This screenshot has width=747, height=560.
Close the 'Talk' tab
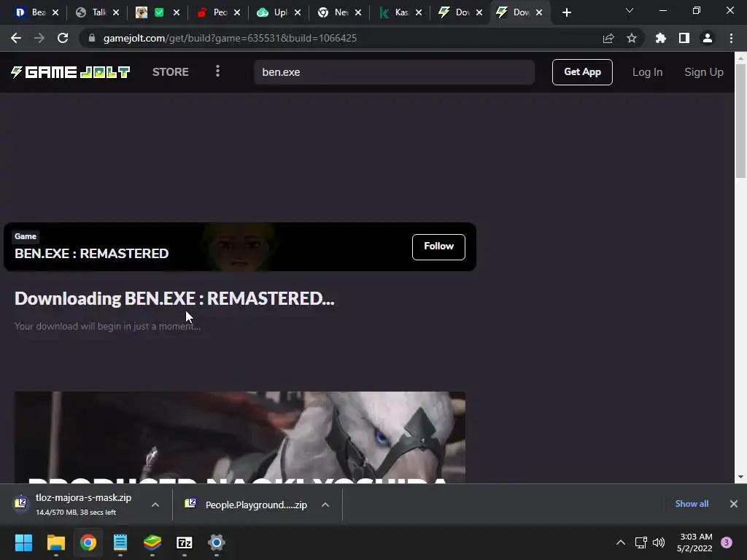tap(116, 13)
